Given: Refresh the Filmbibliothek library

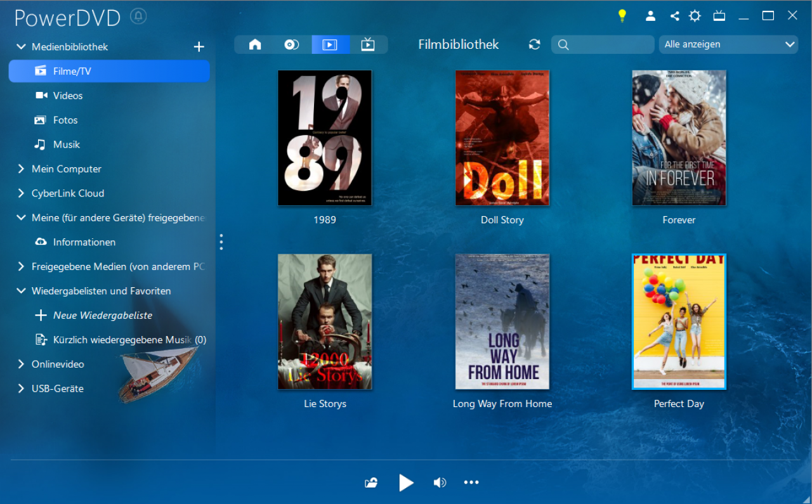Looking at the screenshot, I should tap(535, 44).
